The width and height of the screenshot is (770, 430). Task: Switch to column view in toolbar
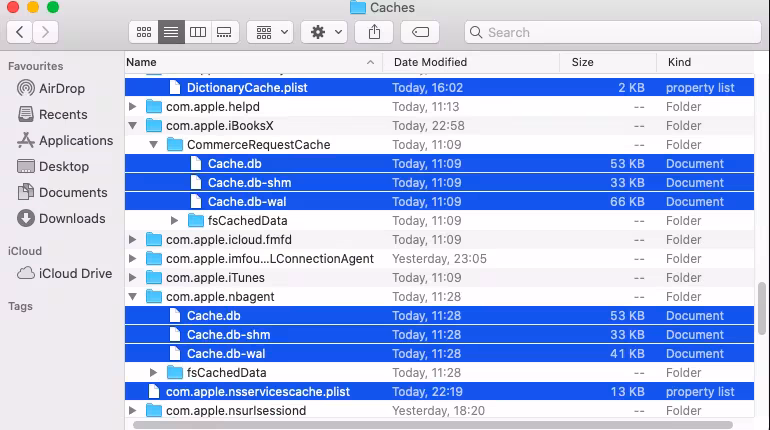198,32
